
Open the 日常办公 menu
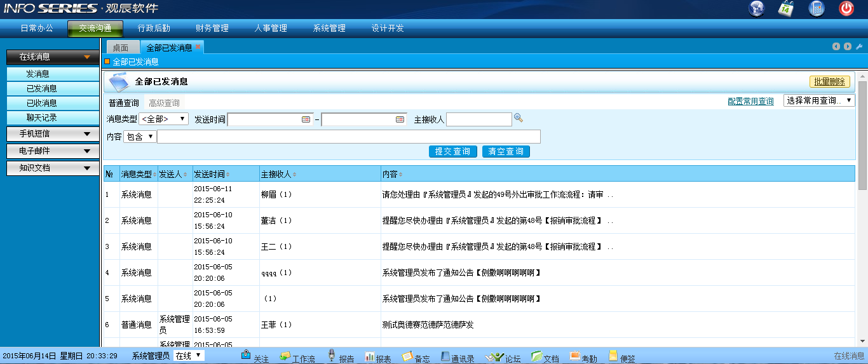37,29
